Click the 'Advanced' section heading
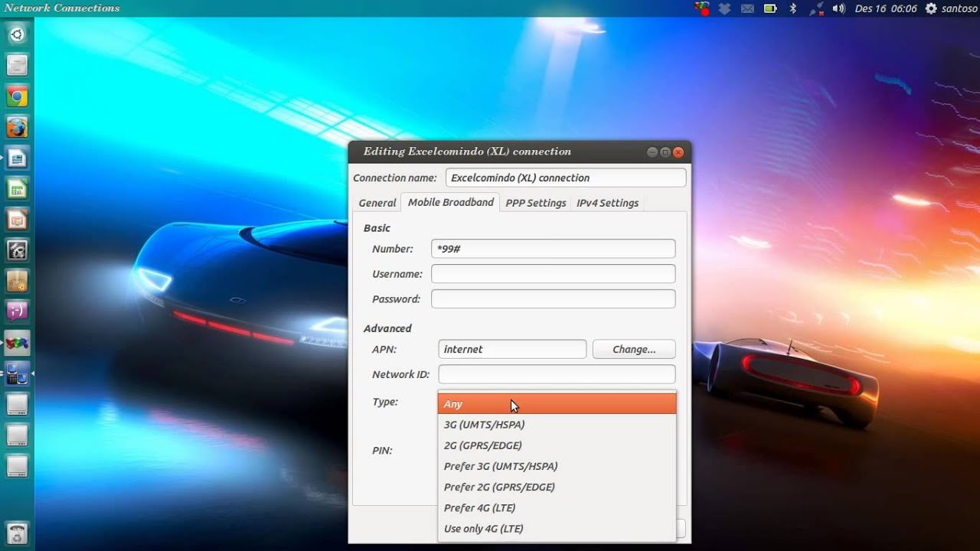The height and width of the screenshot is (551, 980). click(387, 328)
